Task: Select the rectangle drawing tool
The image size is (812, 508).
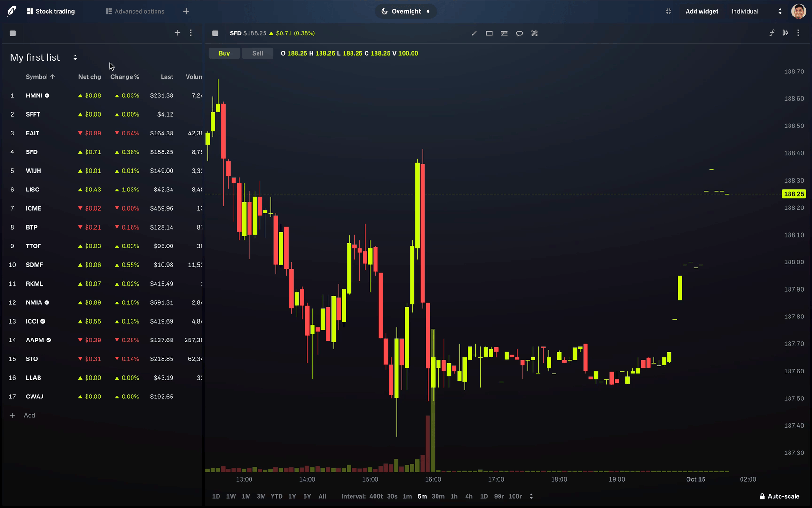Action: (489, 33)
